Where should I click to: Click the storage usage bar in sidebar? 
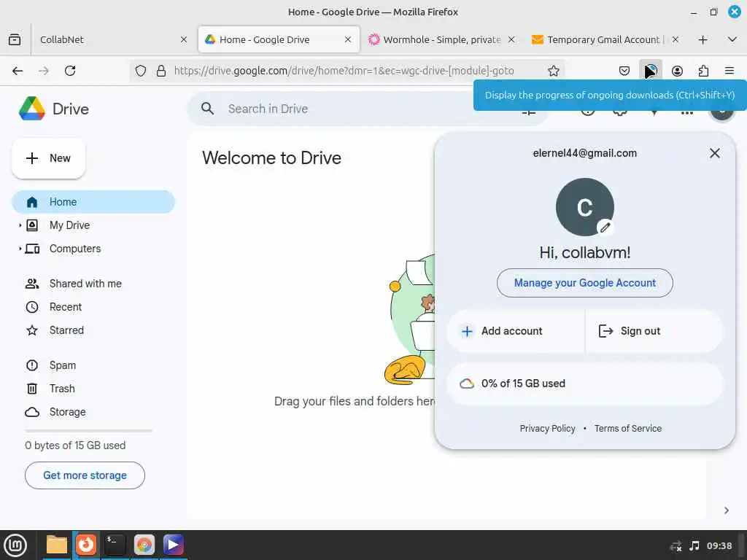pos(88,430)
